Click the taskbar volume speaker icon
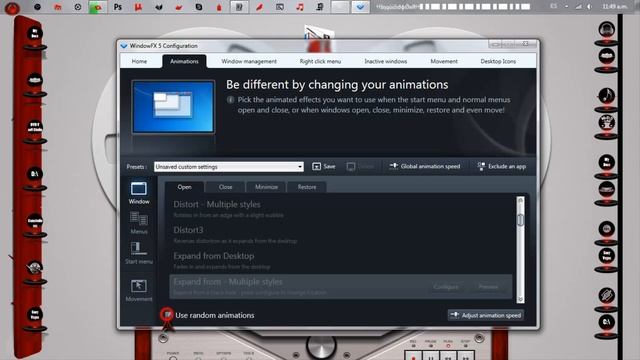 tap(589, 7)
